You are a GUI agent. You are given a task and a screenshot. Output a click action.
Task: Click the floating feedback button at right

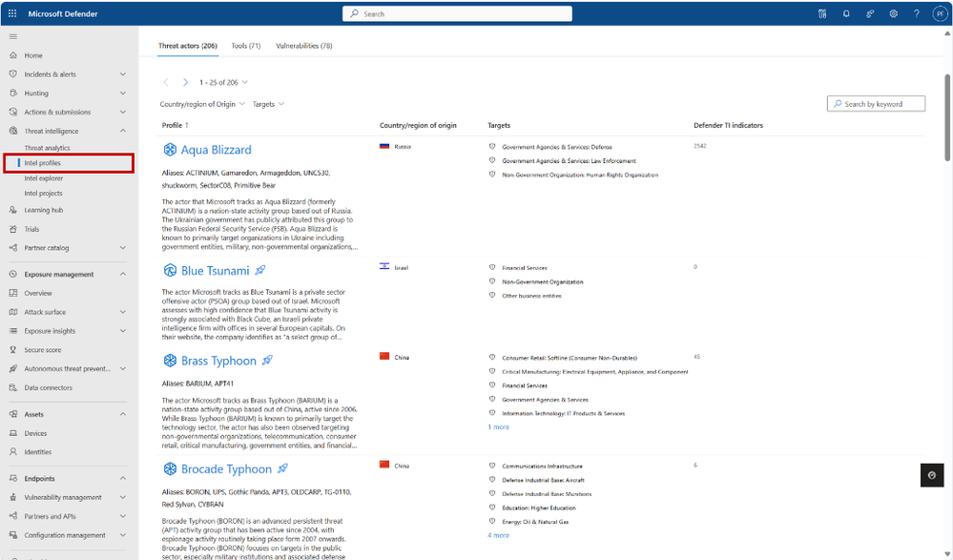pos(932,475)
